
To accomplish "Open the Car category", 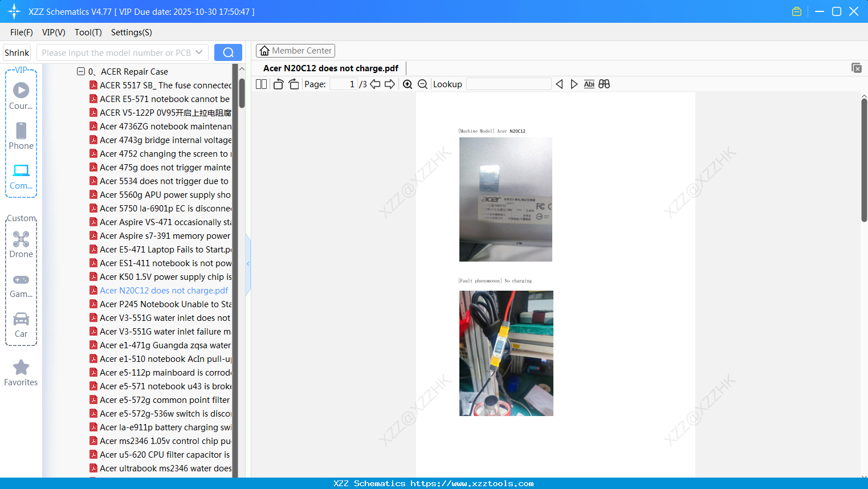I will point(21,325).
